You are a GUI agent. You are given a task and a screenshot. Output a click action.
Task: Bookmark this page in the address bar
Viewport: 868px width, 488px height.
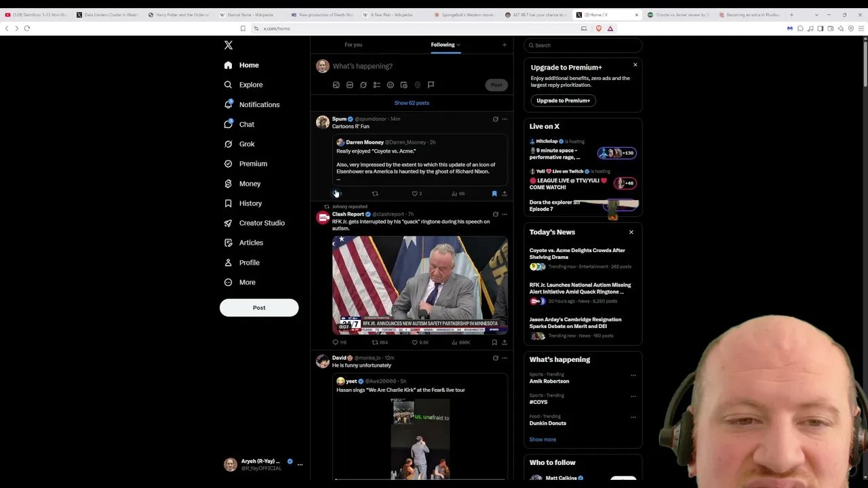[243, 28]
